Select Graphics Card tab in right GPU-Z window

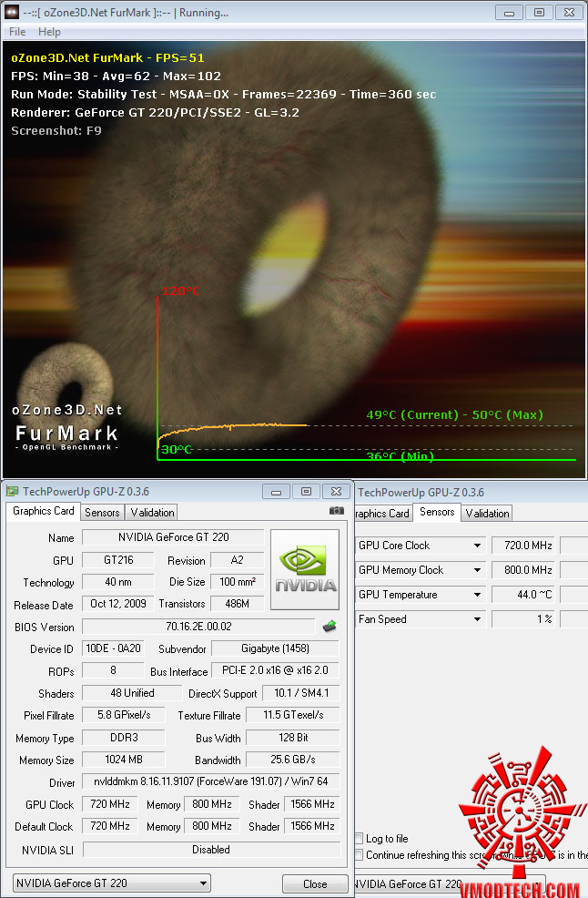pos(382,514)
